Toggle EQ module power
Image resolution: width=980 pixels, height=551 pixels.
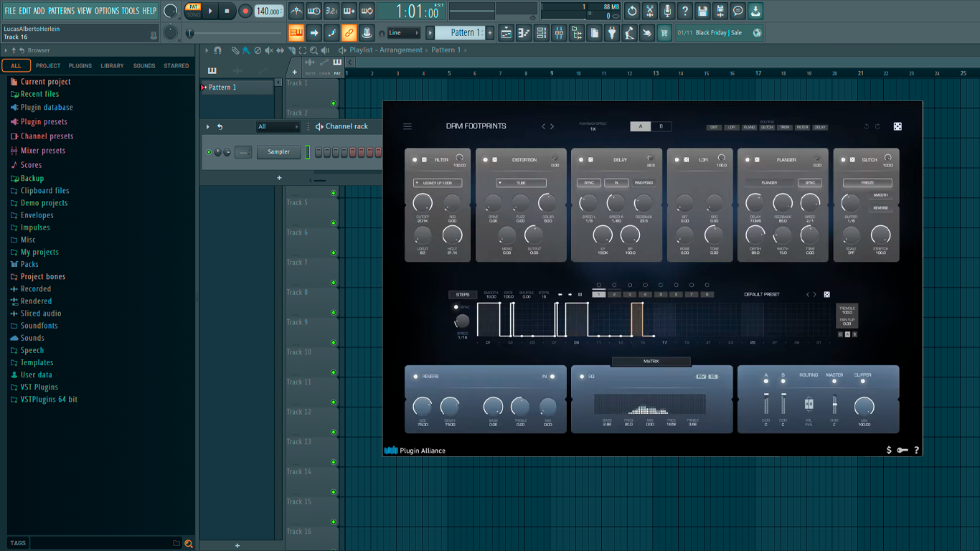(582, 377)
